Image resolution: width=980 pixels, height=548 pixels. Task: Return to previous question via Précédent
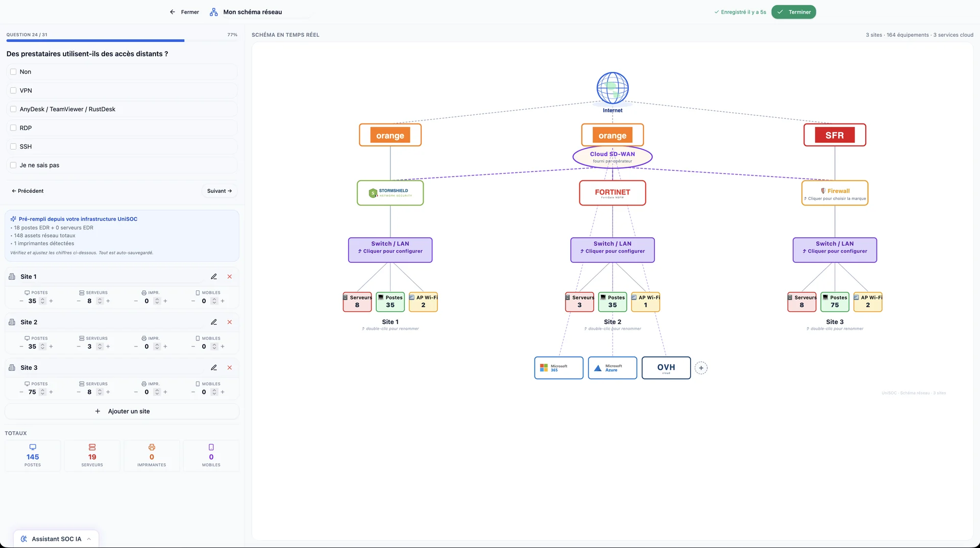coord(28,191)
